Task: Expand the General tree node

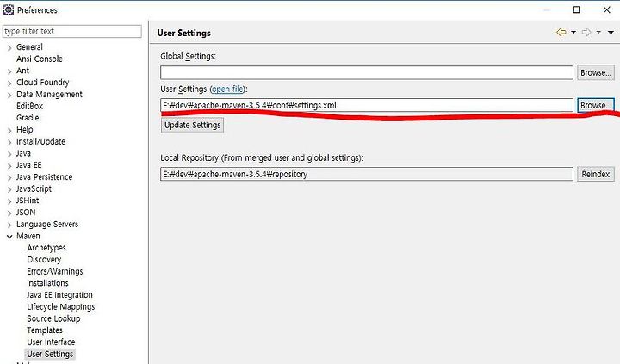Action: 9,48
